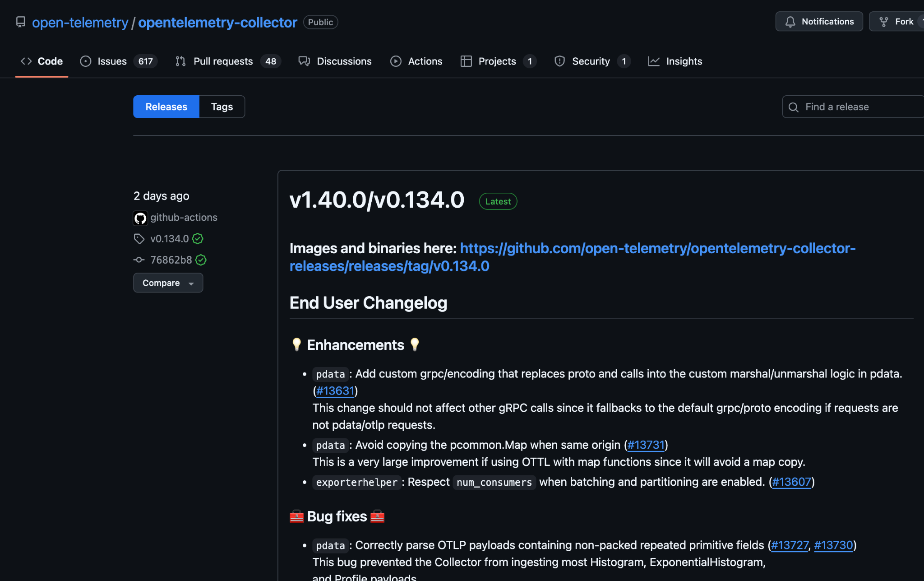
Task: Go to the Security tab
Action: pyautogui.click(x=591, y=61)
